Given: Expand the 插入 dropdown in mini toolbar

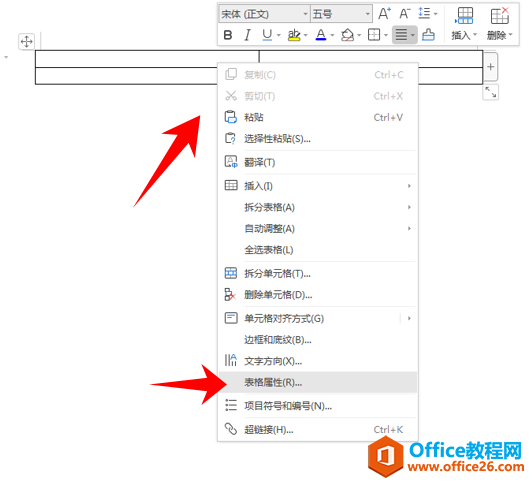Looking at the screenshot, I should click(x=475, y=35).
